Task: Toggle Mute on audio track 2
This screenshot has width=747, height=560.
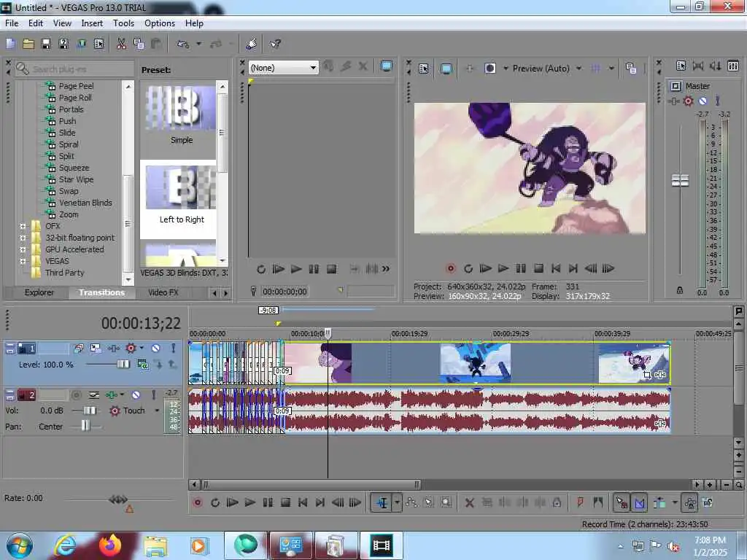Action: [136, 394]
